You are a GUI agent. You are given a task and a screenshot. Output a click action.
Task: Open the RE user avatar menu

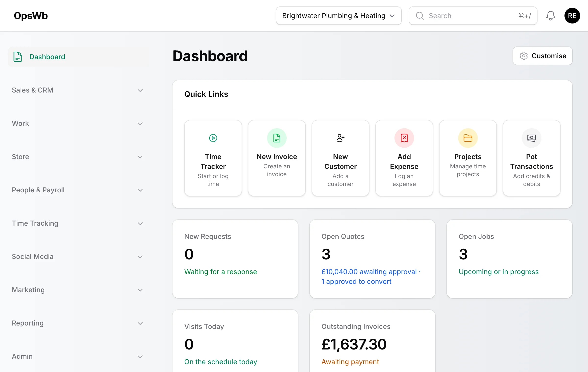[572, 16]
